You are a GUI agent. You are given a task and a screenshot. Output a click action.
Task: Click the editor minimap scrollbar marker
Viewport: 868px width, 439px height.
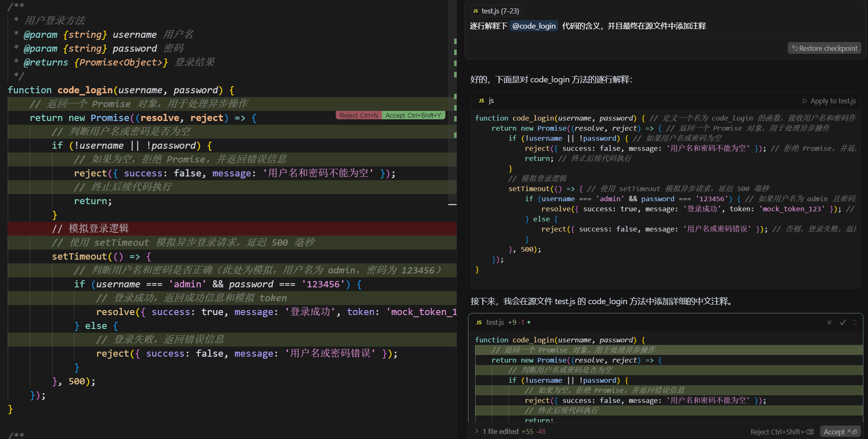click(x=452, y=205)
